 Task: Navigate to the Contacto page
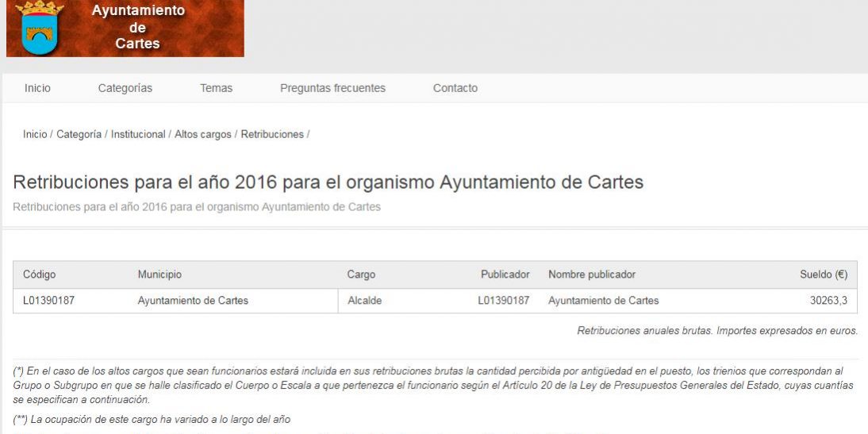click(455, 88)
